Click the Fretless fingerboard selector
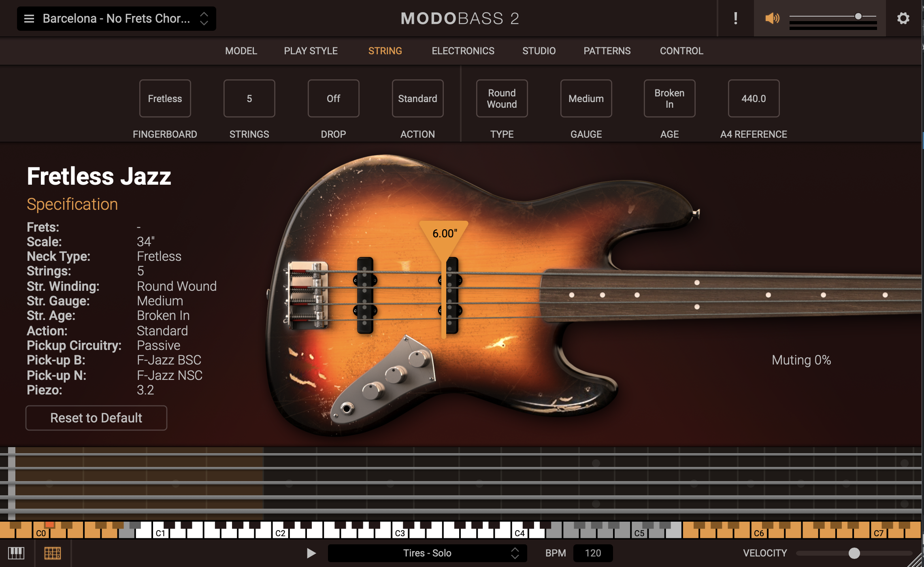Image resolution: width=924 pixels, height=567 pixels. point(165,98)
